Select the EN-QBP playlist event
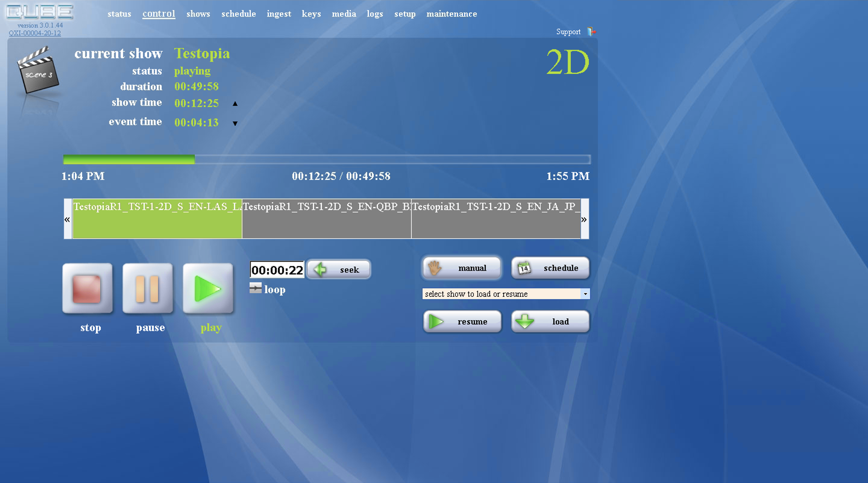The height and width of the screenshot is (483, 868). tap(326, 219)
